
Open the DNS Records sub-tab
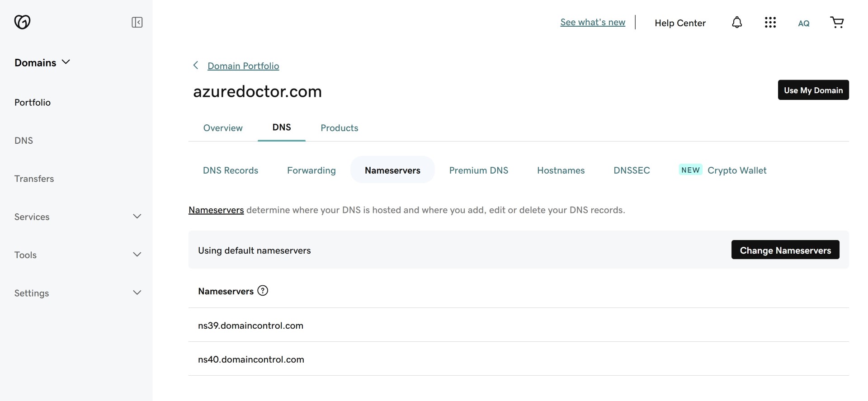(231, 170)
